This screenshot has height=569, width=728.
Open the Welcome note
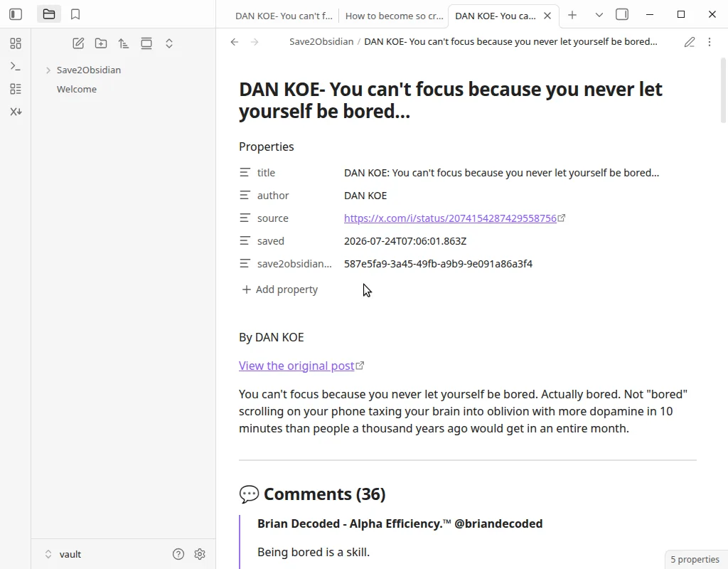(x=77, y=89)
